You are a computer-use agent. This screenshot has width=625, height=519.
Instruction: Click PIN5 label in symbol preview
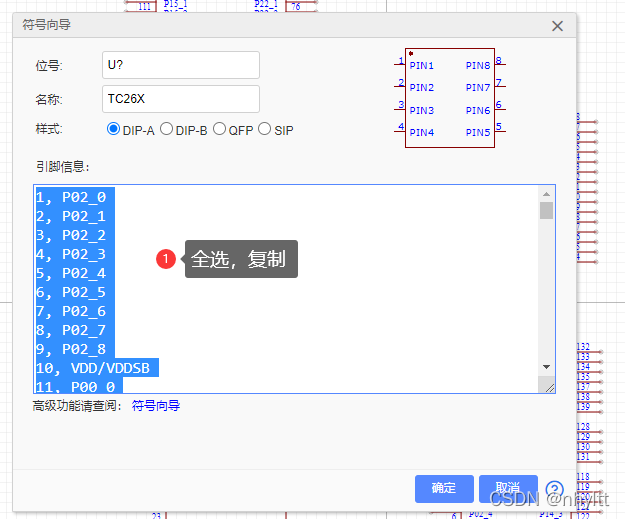478,132
